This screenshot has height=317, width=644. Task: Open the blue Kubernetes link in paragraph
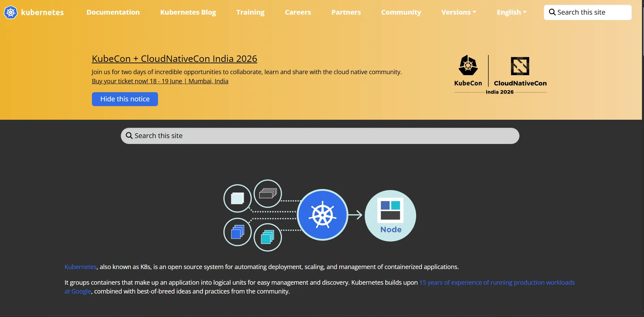(80, 267)
